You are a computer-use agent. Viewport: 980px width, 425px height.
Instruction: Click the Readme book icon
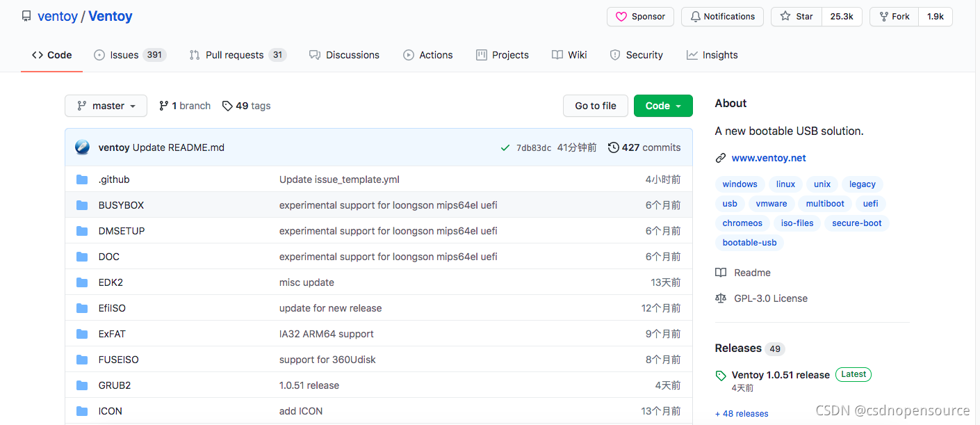[721, 273]
